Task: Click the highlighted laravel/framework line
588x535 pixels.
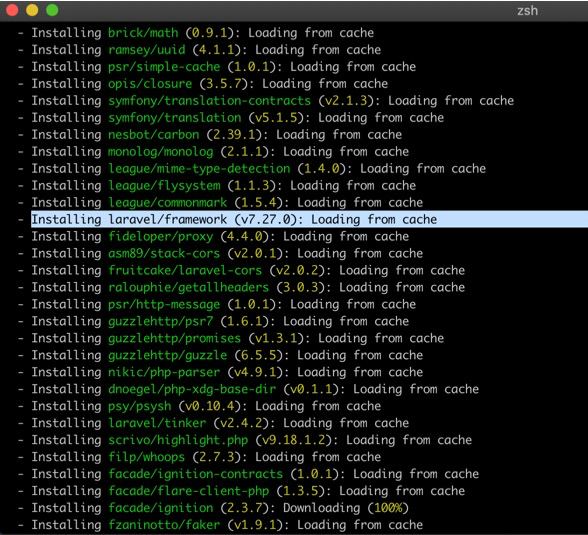Action: (x=309, y=219)
